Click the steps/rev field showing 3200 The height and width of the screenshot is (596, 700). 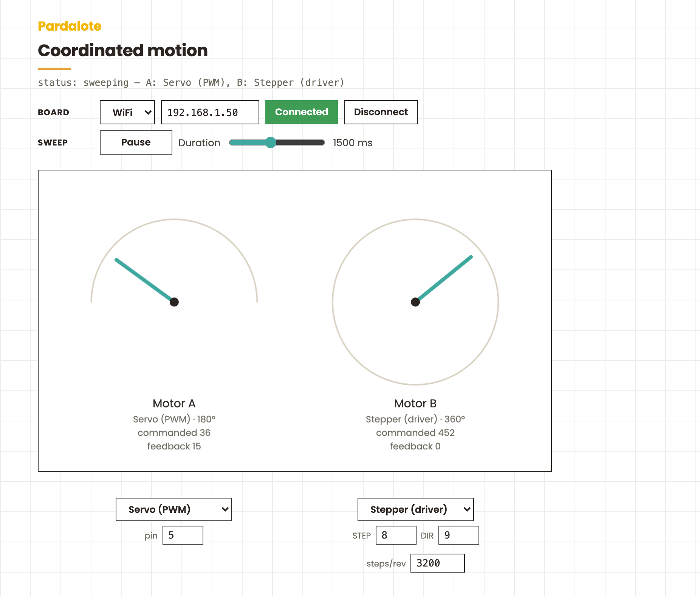438,563
